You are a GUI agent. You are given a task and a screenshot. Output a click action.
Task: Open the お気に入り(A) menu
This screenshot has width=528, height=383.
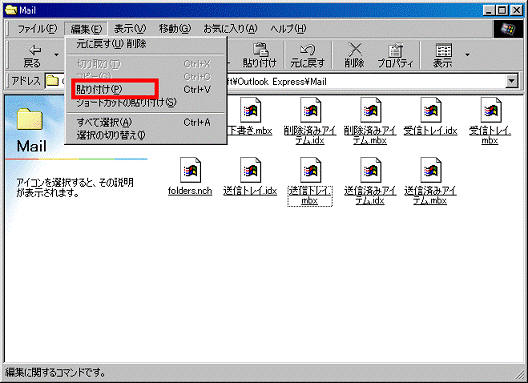coord(230,29)
